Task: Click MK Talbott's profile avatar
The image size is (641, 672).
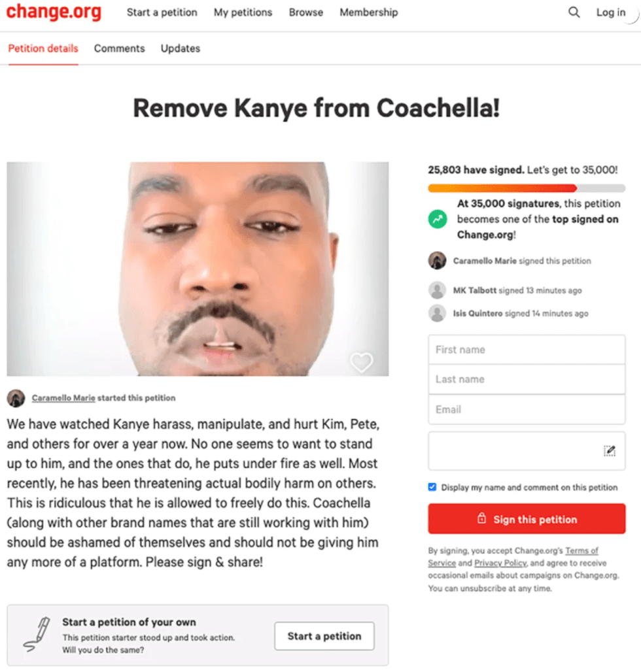Action: coord(438,290)
